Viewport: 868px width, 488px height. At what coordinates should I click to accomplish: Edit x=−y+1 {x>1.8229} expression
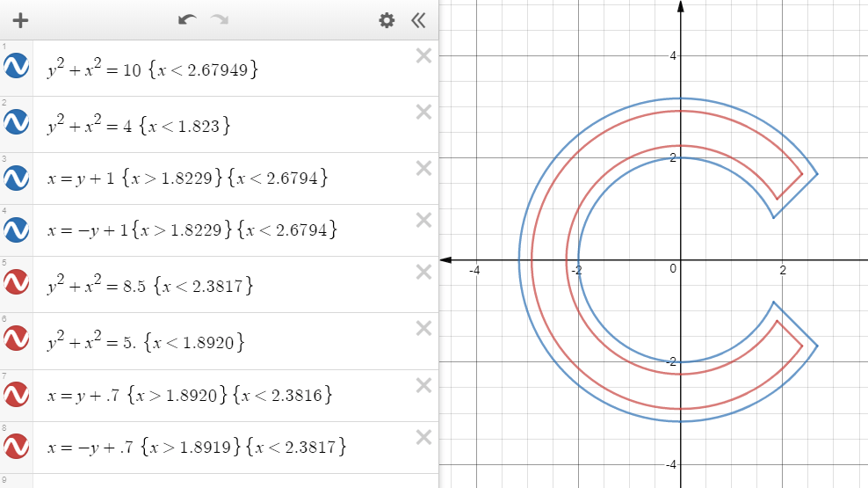(x=192, y=229)
